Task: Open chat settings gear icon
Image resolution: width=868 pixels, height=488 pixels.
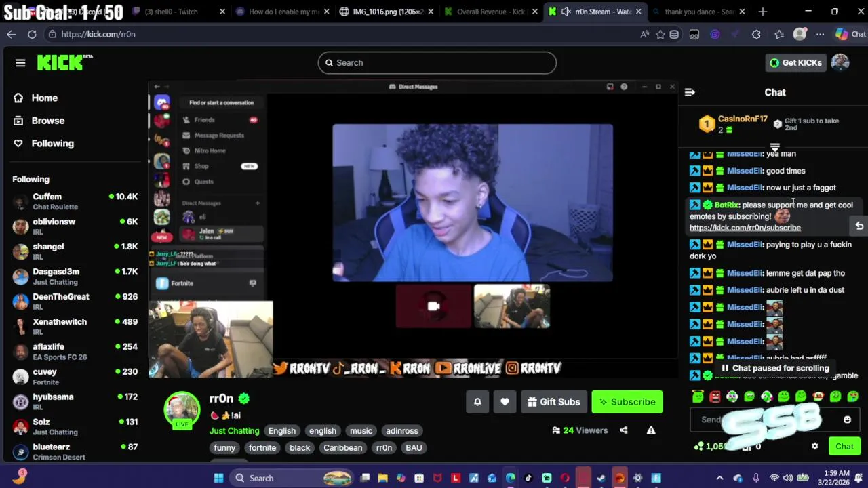Action: point(814,446)
